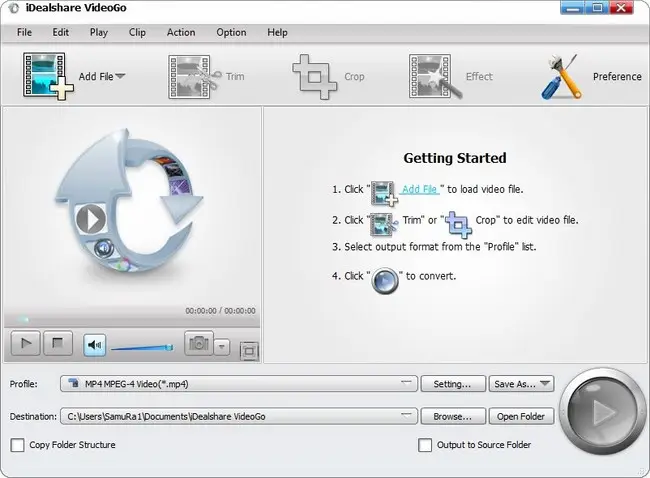
Task: Take a snapshot with camera button
Action: click(199, 343)
